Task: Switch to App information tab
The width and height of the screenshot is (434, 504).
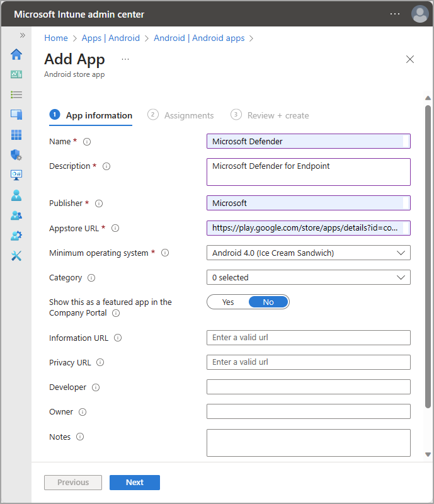Action: point(91,115)
